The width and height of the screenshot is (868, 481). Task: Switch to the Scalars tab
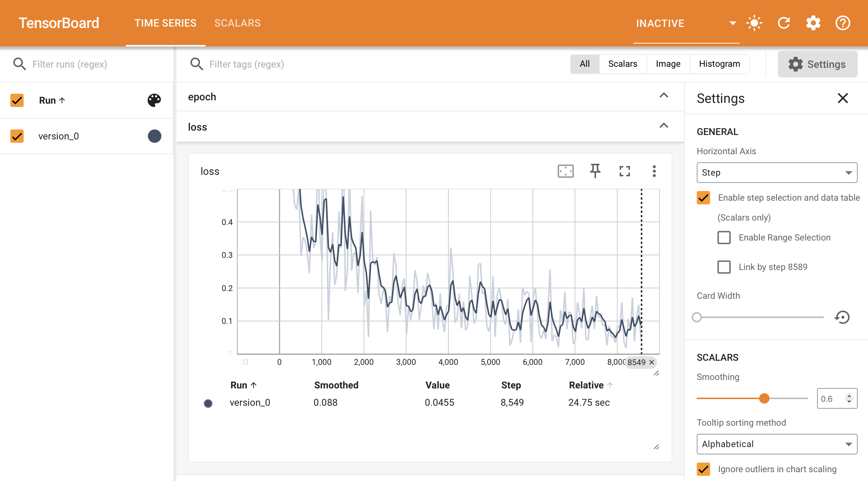tap(237, 23)
